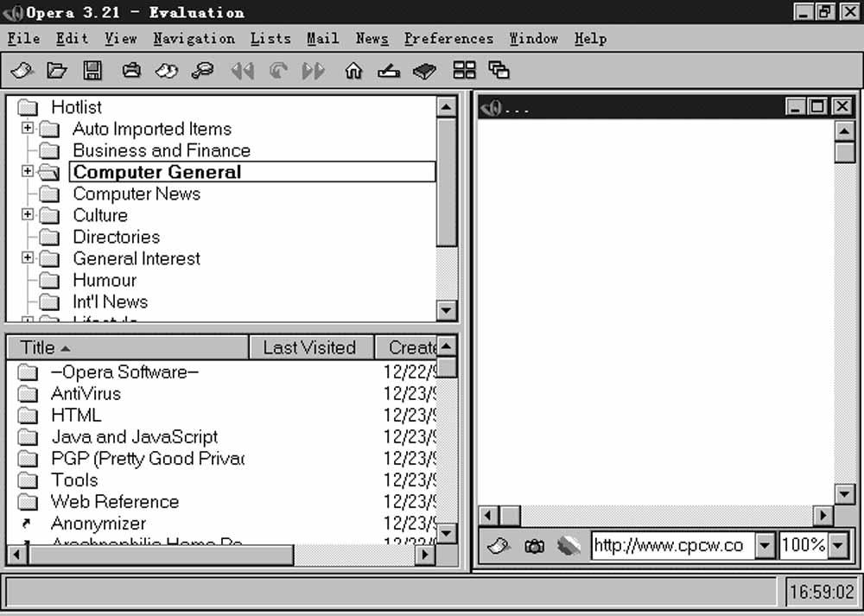Screen dimensions: 864x616
Task: Click the URL address input field
Action: [672, 546]
